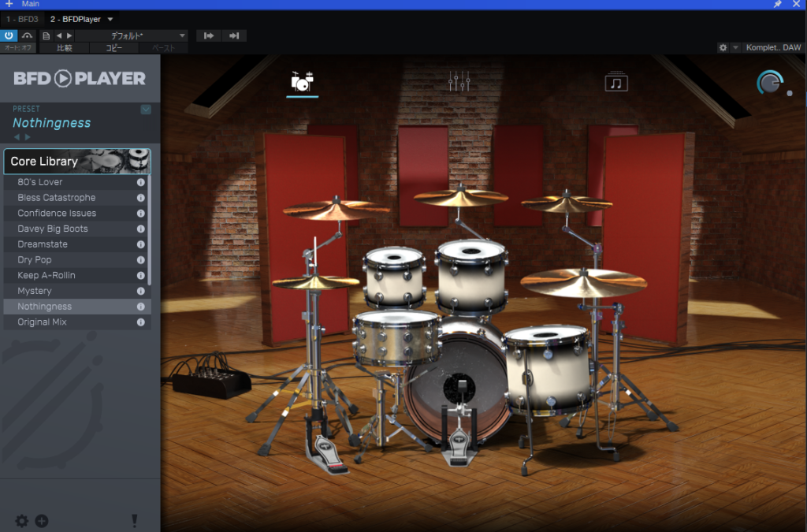Image resolution: width=807 pixels, height=532 pixels.
Task: Click the 比較 compare button
Action: 65,48
